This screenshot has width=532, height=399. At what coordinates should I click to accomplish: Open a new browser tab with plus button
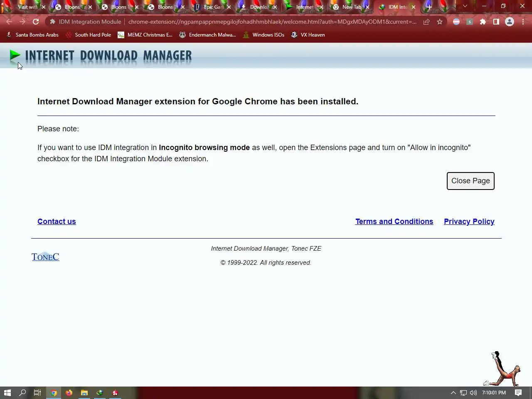429,7
